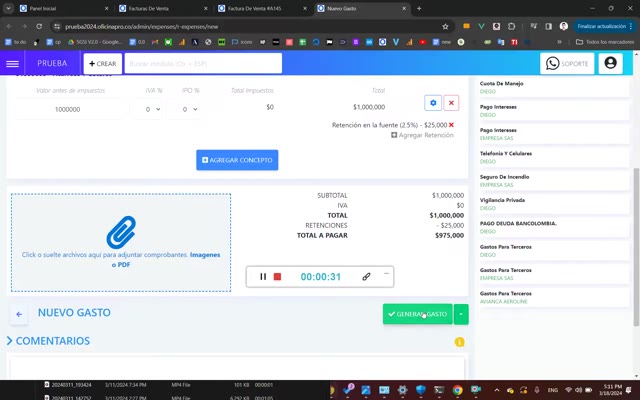Open Chrome in the taskbar
Image resolution: width=640 pixels, height=400 pixels.
coord(457,390)
